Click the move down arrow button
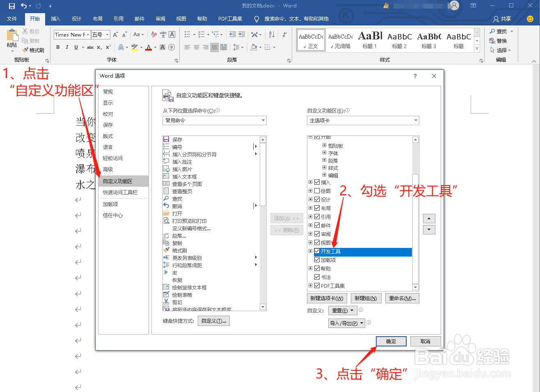 pyautogui.click(x=429, y=229)
